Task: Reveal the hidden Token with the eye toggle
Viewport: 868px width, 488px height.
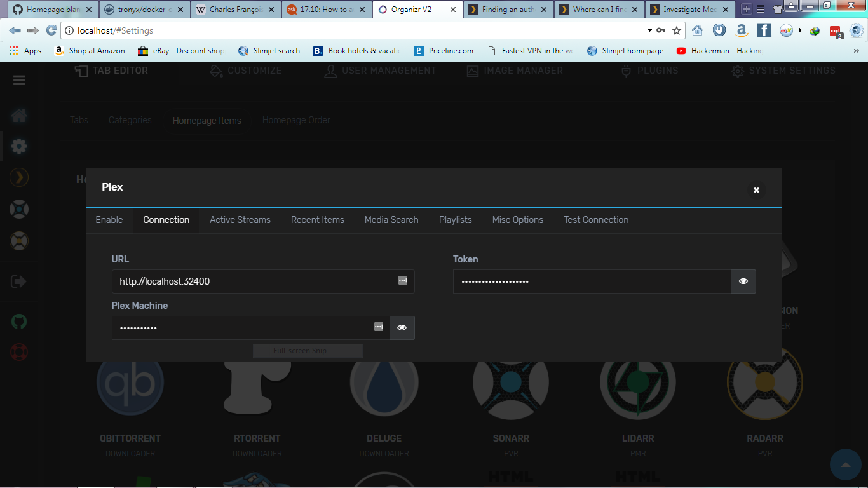Action: click(x=743, y=281)
